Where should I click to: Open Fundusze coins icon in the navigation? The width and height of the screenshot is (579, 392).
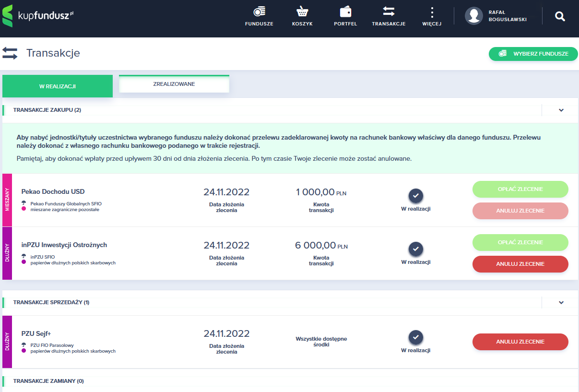tap(259, 12)
